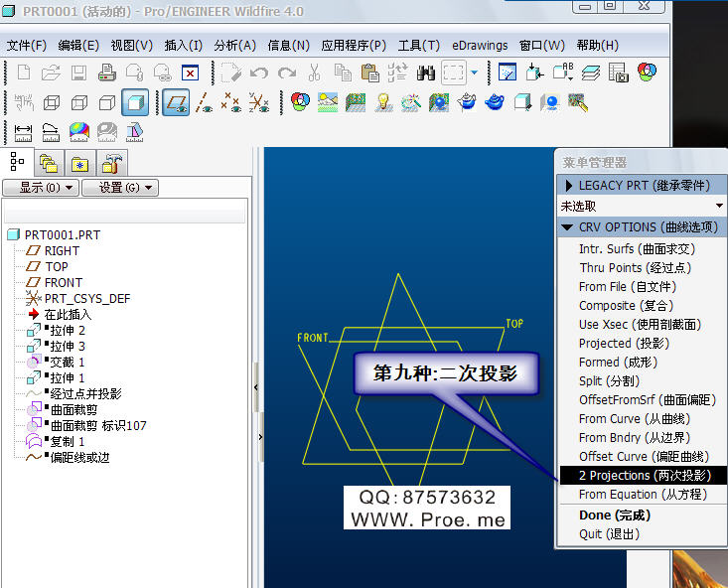Click the Hidden line display icon

(79, 102)
